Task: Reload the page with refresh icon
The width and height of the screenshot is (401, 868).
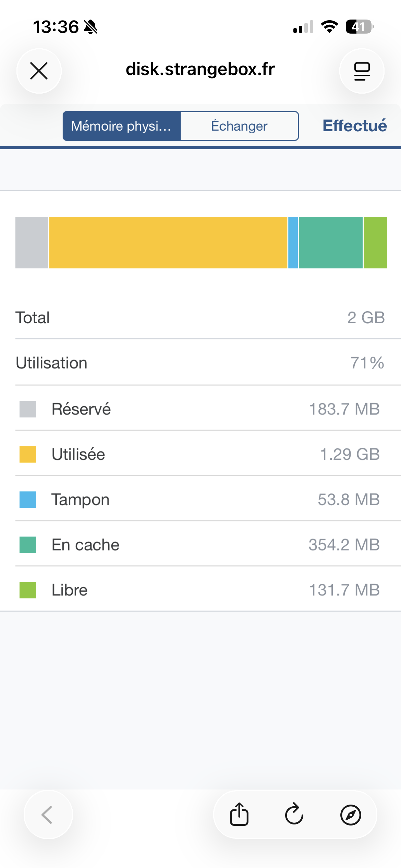Action: pyautogui.click(x=294, y=814)
